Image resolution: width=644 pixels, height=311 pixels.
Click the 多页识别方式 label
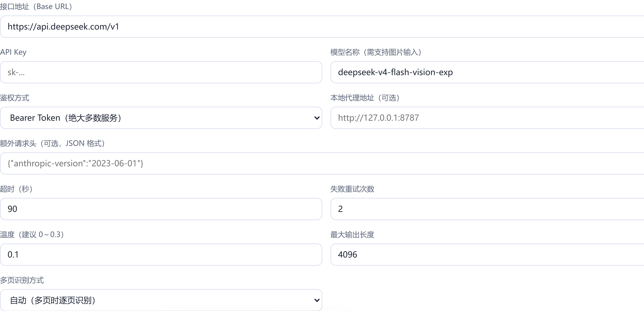pyautogui.click(x=22, y=280)
